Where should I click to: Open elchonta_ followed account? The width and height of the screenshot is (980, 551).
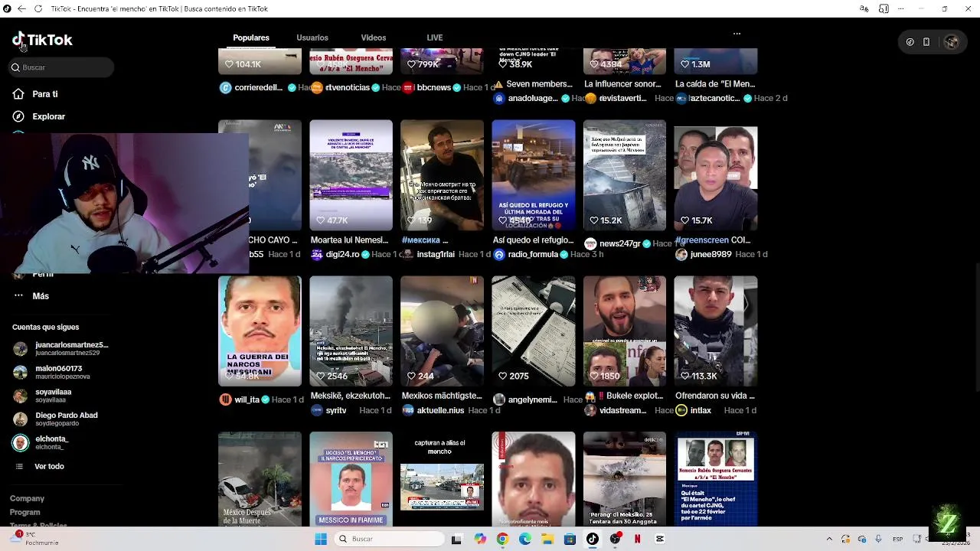click(41, 442)
